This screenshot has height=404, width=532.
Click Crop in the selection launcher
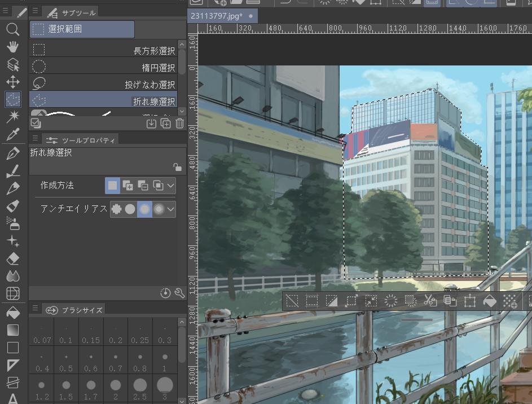coord(312,301)
